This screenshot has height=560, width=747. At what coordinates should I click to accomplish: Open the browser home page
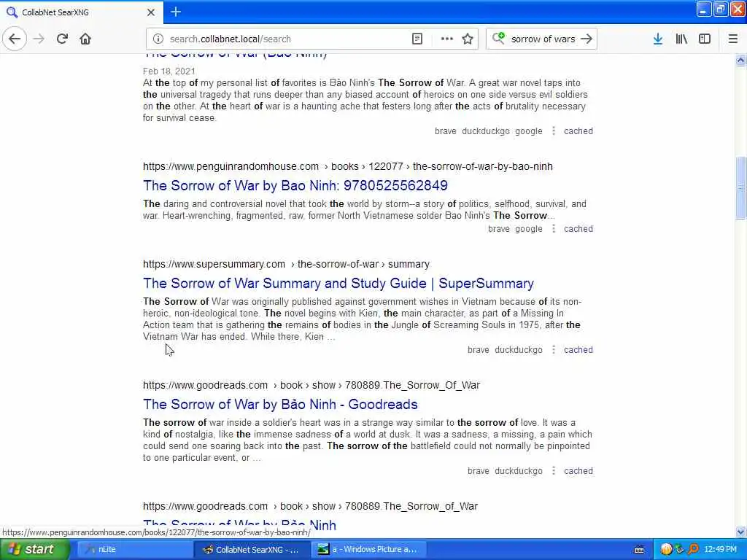click(85, 39)
